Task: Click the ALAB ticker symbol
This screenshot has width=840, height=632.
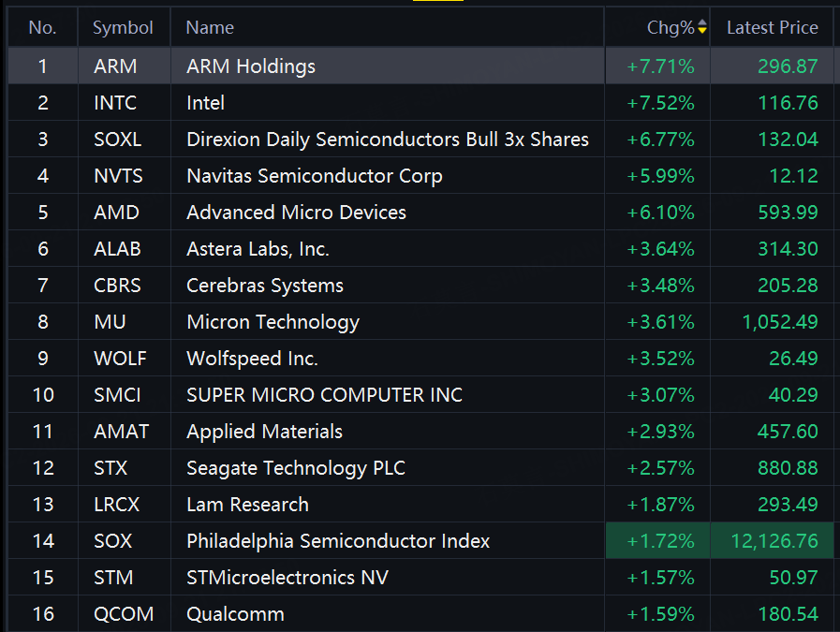Action: pyautogui.click(x=117, y=249)
